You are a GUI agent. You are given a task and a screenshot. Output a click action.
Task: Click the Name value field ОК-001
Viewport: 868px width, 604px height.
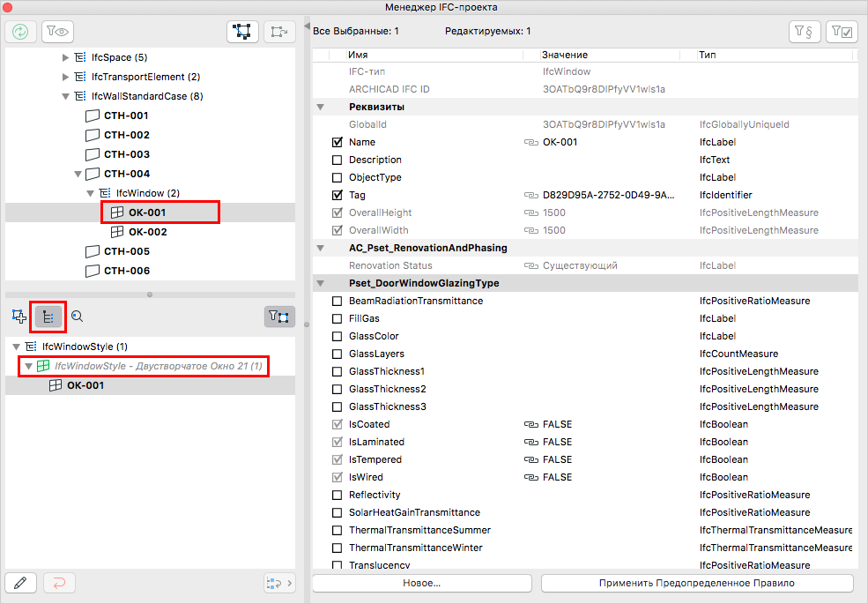pyautogui.click(x=560, y=143)
